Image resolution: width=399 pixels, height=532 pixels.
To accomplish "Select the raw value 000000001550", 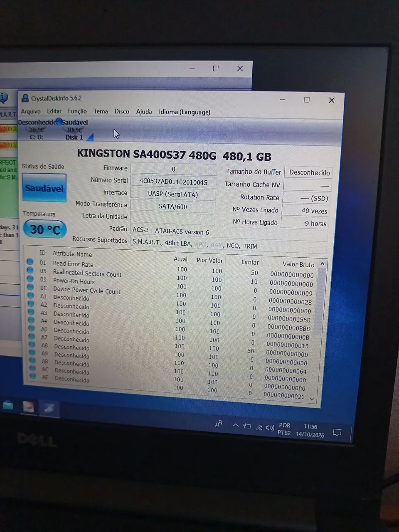I will click(289, 320).
